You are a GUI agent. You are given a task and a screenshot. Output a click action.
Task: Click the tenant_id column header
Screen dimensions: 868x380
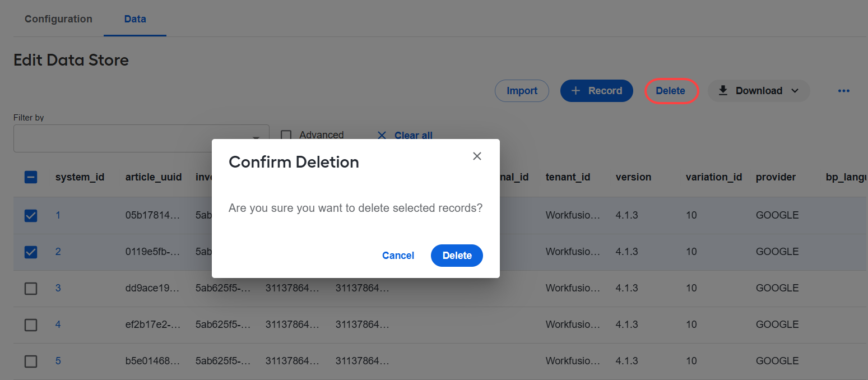568,177
